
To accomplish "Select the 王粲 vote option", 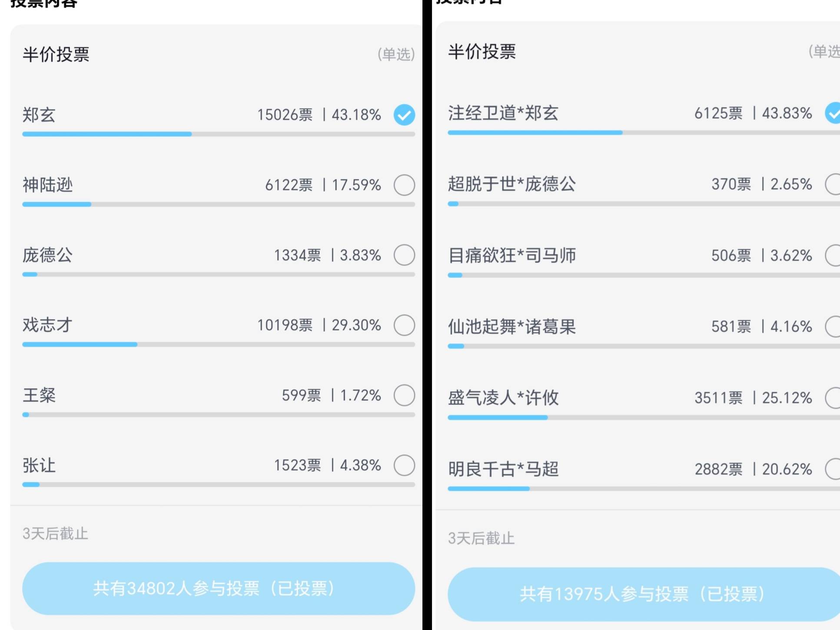I will tap(404, 395).
